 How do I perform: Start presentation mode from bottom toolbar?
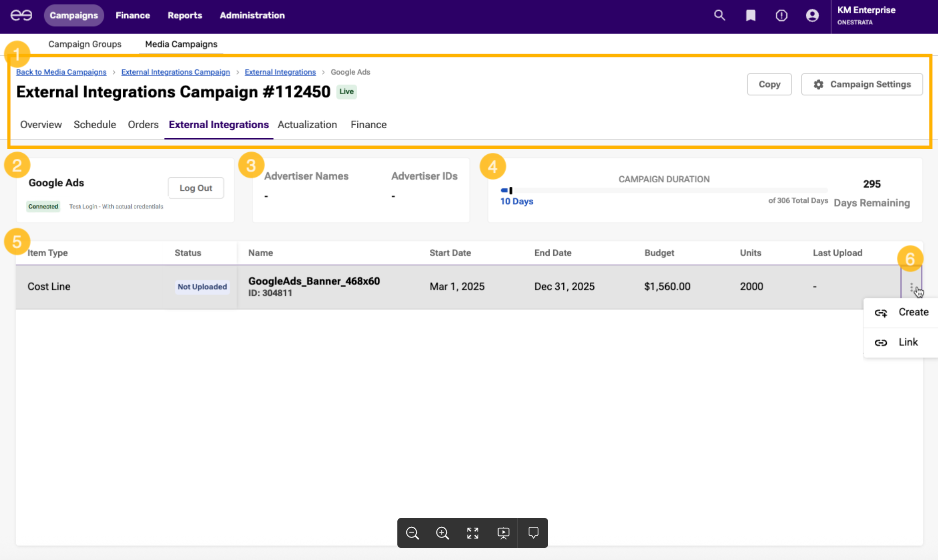click(x=503, y=533)
